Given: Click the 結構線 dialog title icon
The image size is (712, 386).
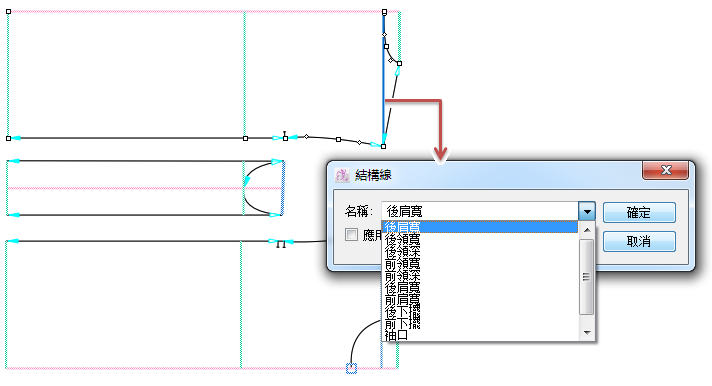Looking at the screenshot, I should (342, 175).
